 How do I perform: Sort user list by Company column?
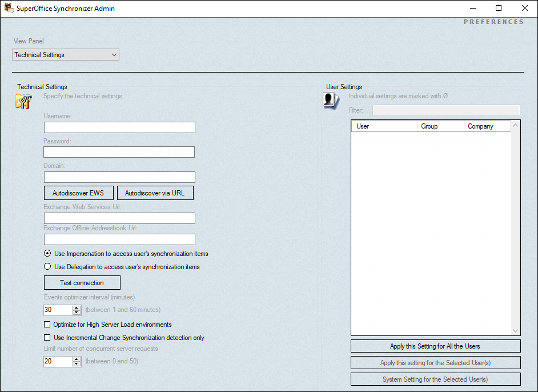487,126
